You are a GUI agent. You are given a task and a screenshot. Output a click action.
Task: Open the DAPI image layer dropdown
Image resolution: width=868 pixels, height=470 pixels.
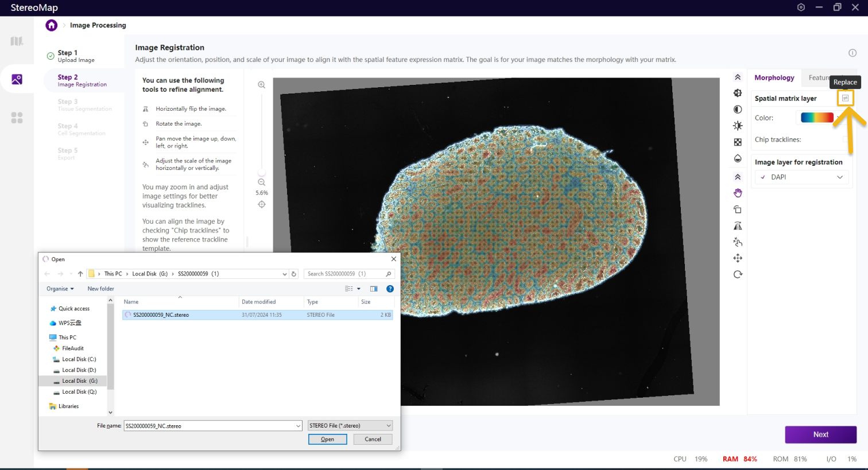pos(801,177)
